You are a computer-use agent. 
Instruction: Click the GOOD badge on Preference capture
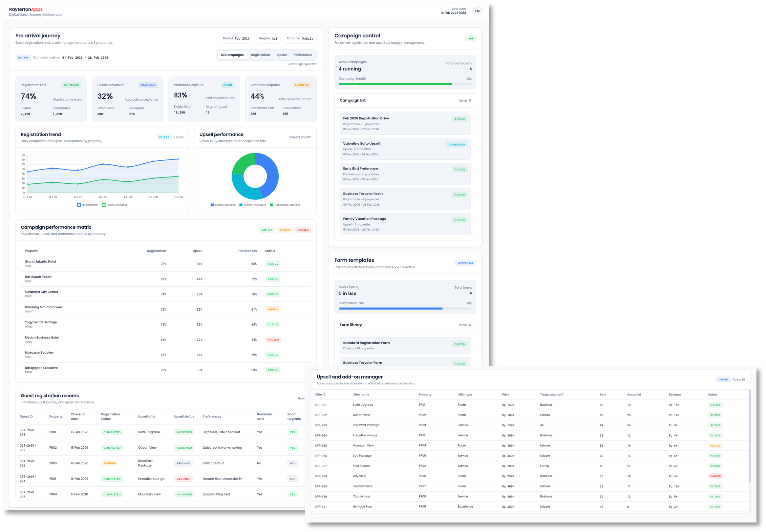coord(228,85)
